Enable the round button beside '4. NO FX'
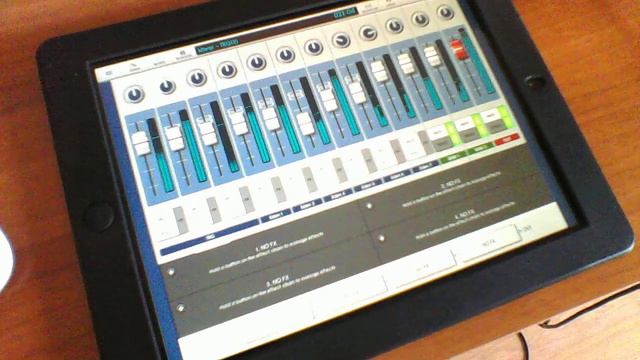This screenshot has height=360, width=640. click(381, 238)
